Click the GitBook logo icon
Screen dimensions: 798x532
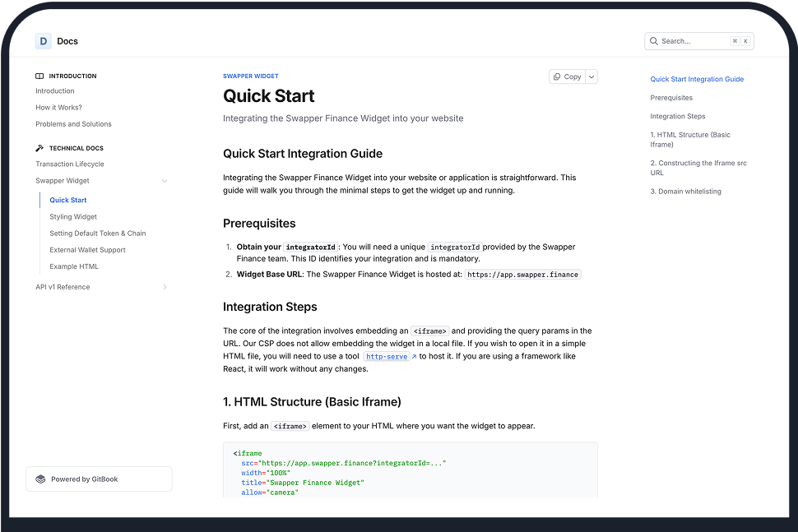click(x=40, y=479)
